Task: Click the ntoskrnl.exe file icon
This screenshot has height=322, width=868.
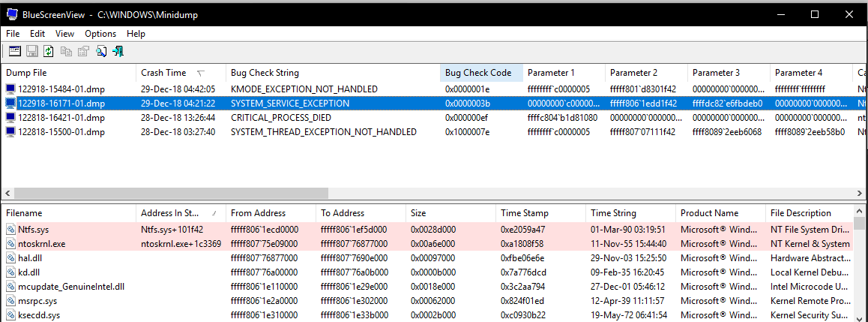Action: [x=11, y=243]
